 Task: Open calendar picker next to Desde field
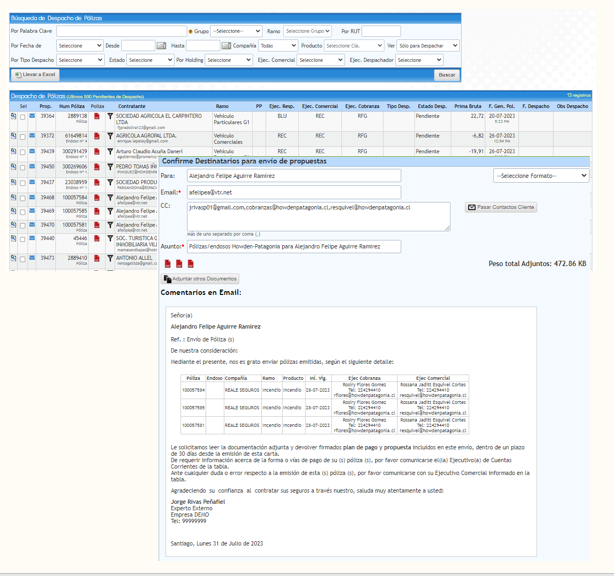click(x=162, y=46)
